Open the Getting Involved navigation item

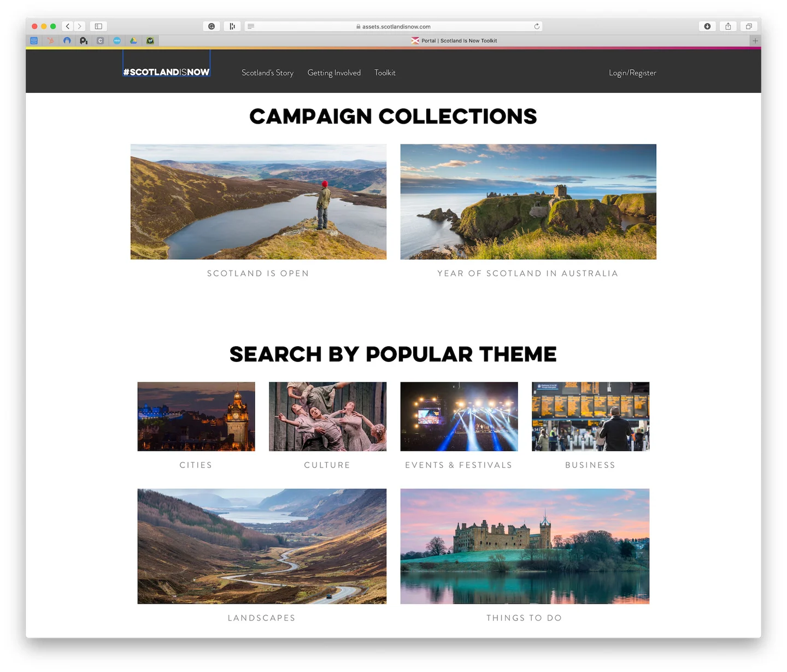tap(334, 72)
